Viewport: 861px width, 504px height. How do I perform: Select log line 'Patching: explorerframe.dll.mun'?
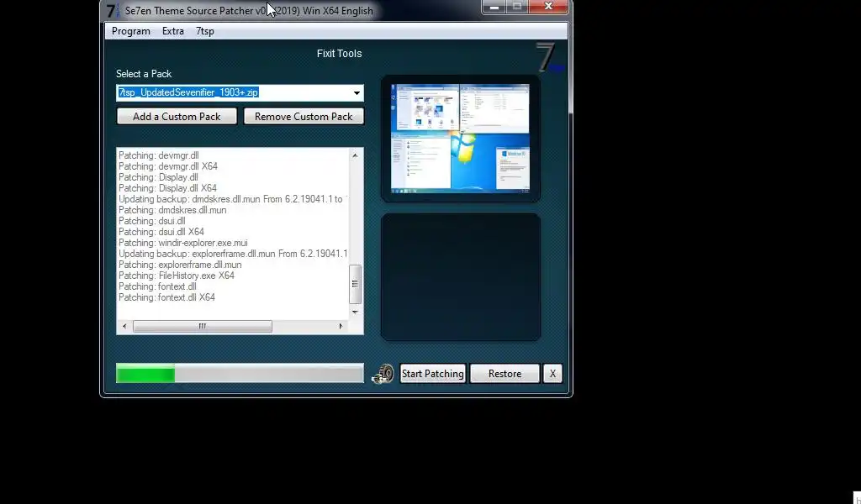pos(180,265)
